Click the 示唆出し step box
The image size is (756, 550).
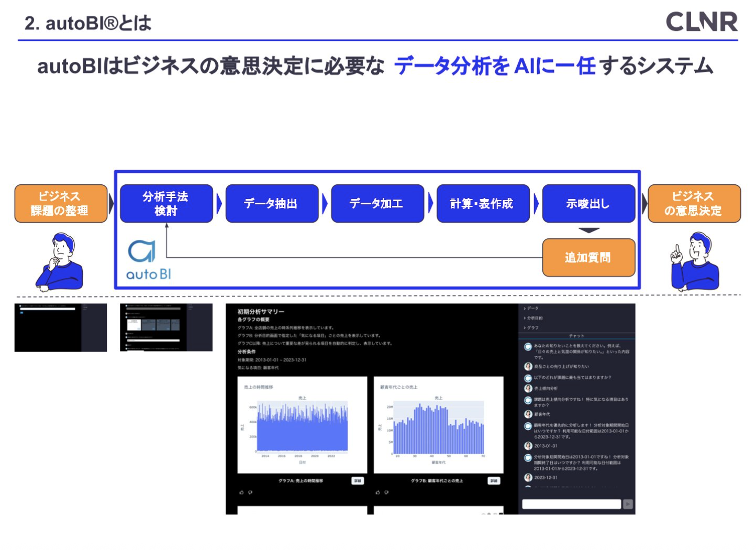(x=589, y=203)
